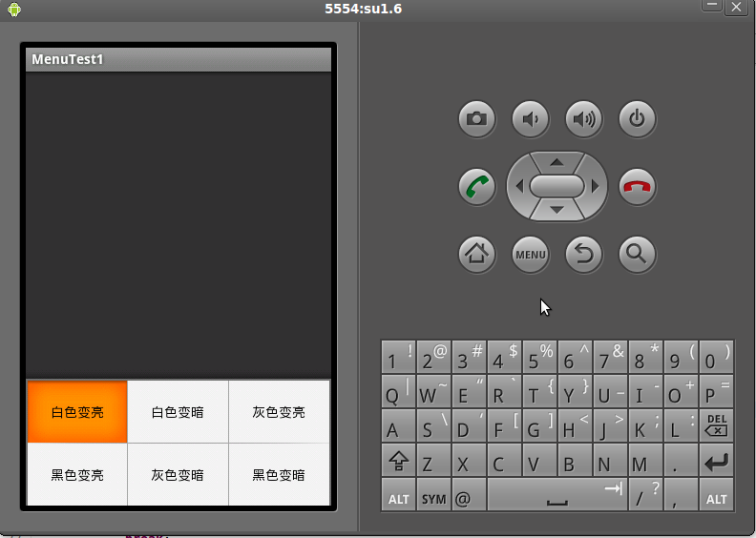The width and height of the screenshot is (756, 538).
Task: Minimize the emulator window
Action: pyautogui.click(x=711, y=7)
